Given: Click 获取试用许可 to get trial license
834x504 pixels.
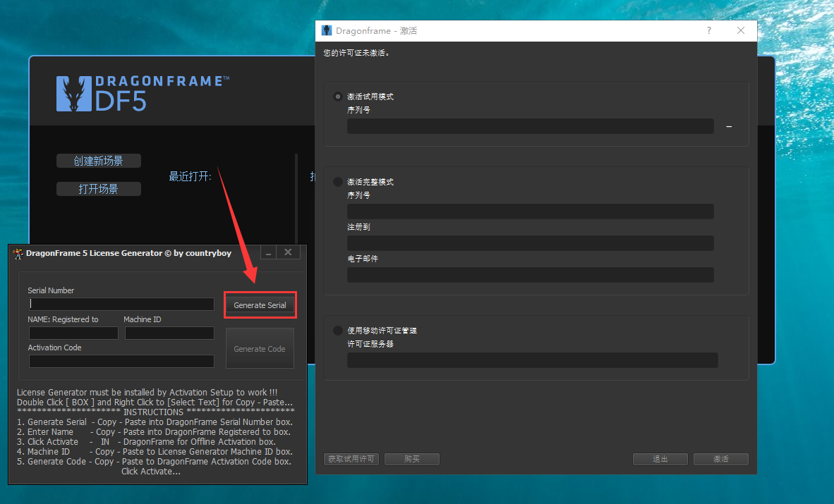Looking at the screenshot, I should 351,459.
